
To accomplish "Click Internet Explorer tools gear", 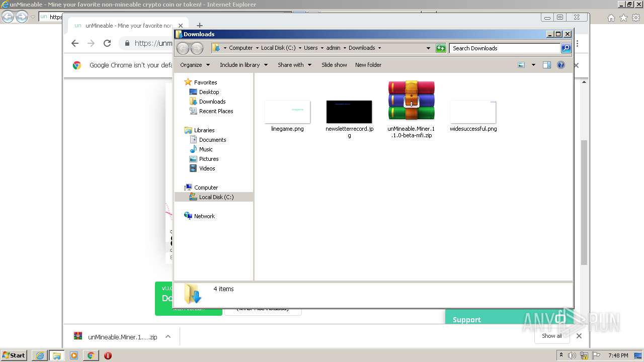I will pos(636,18).
